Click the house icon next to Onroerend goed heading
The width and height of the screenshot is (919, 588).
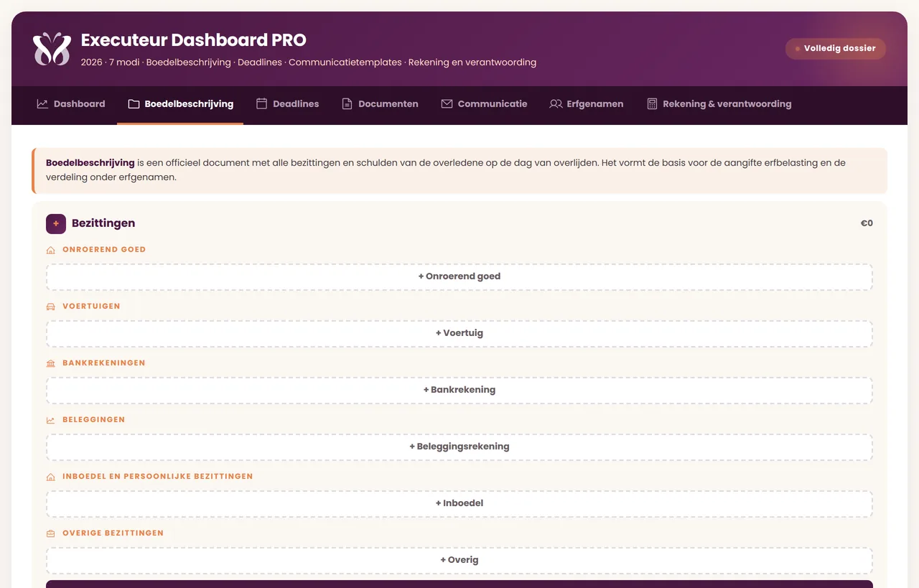[x=50, y=250]
